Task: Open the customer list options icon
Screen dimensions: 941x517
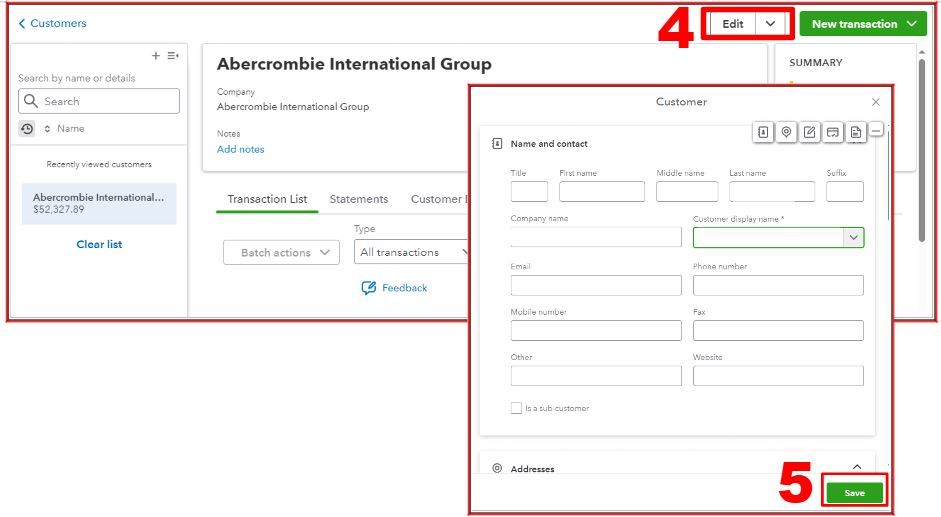Action: point(173,56)
